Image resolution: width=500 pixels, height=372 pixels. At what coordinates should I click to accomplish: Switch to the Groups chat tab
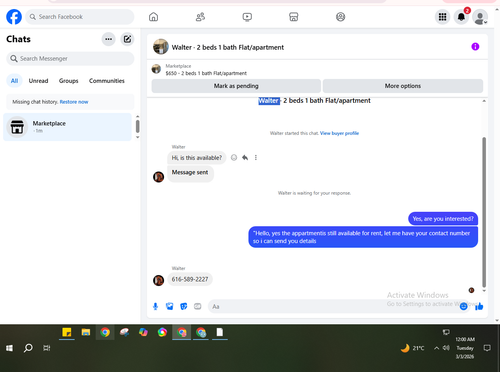(x=68, y=81)
